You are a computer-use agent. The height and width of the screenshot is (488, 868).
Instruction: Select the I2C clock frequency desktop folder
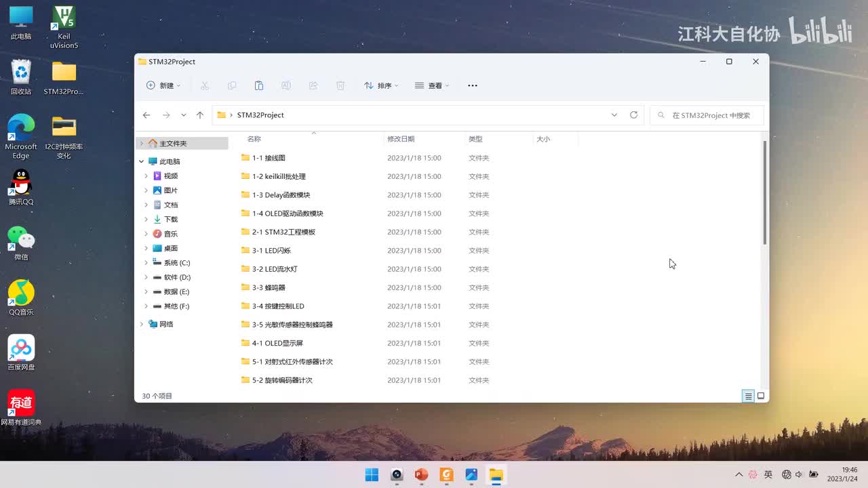tap(64, 136)
